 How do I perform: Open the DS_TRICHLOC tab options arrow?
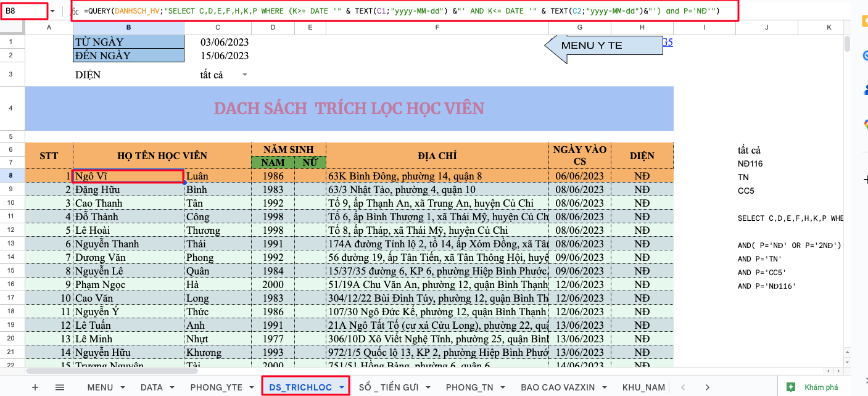tap(342, 387)
